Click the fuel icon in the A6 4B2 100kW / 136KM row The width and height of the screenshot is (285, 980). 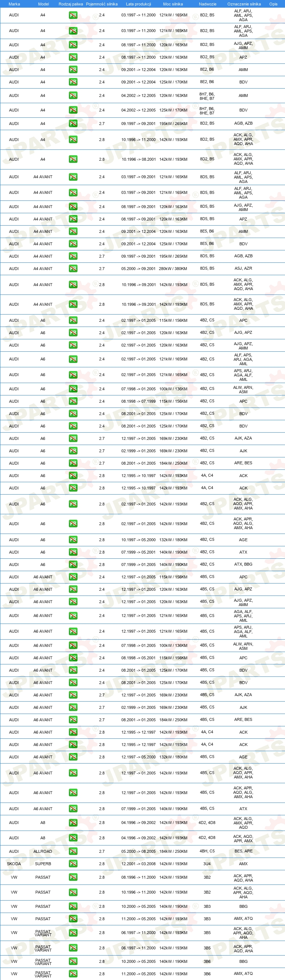point(73,389)
